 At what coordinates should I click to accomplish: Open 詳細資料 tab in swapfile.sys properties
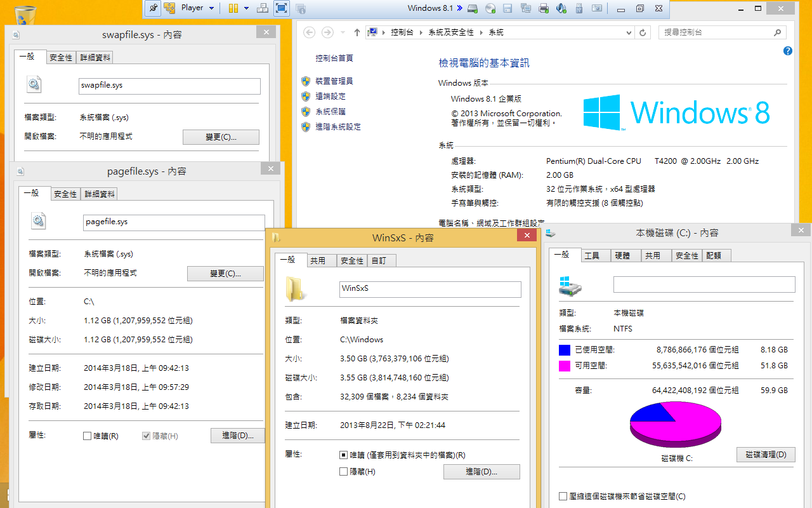tap(95, 58)
